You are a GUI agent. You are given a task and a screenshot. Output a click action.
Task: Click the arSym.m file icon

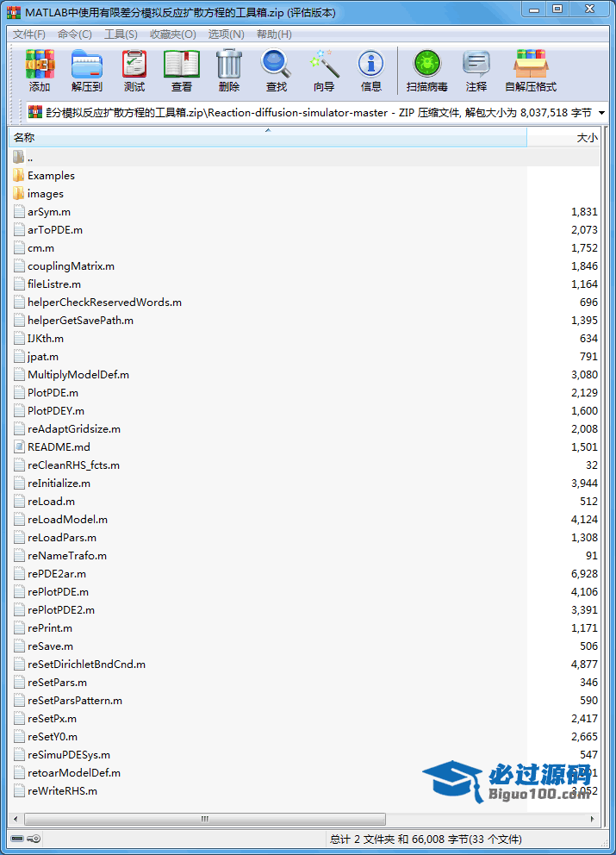pos(19,211)
